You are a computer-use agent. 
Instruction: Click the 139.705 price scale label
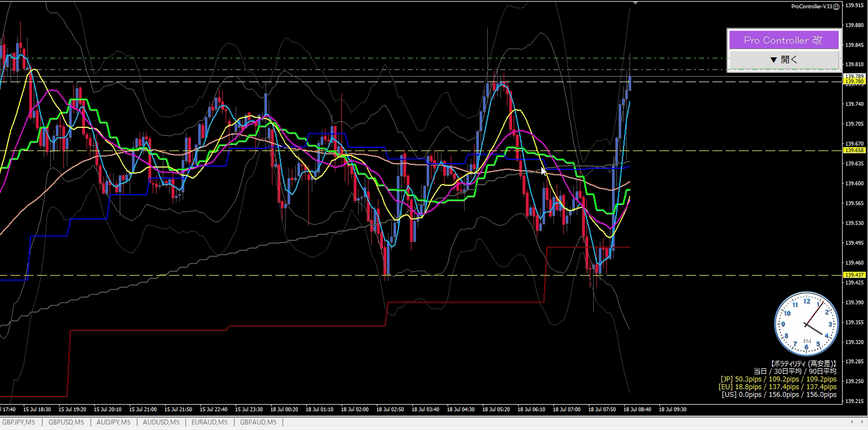(855, 124)
